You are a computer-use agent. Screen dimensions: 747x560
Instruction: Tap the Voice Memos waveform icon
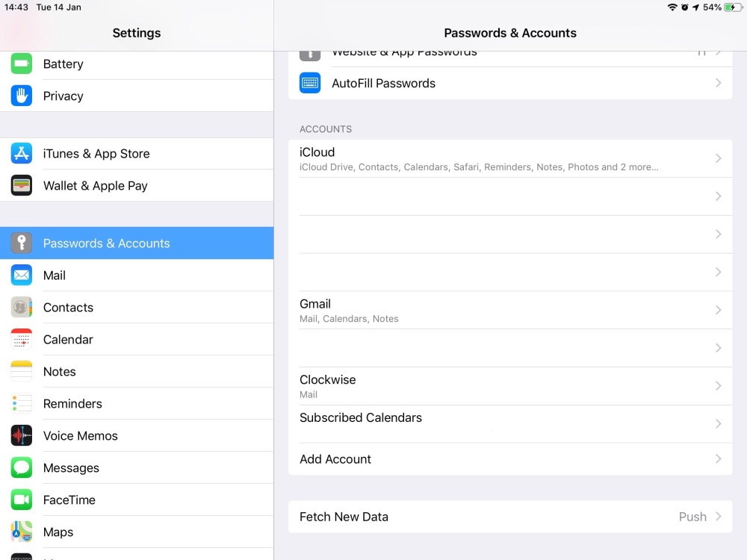click(x=22, y=435)
